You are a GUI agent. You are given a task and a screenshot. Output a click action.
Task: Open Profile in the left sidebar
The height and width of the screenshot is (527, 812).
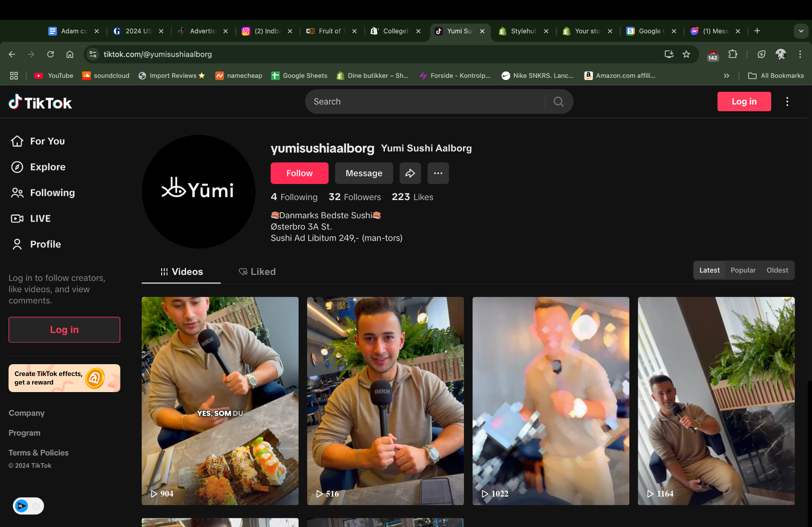(45, 244)
